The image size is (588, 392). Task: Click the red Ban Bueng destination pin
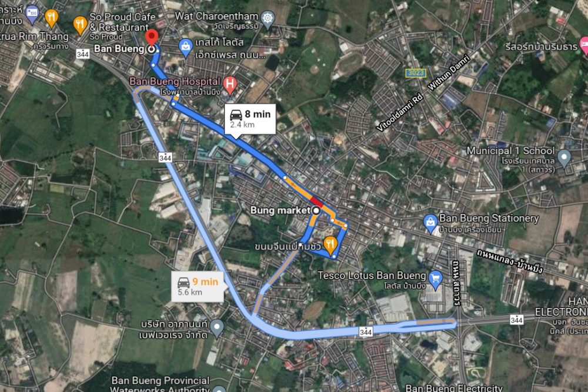(x=152, y=39)
